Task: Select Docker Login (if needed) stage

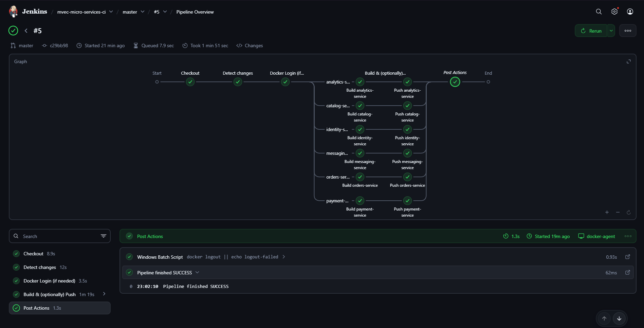Action: (x=60, y=281)
